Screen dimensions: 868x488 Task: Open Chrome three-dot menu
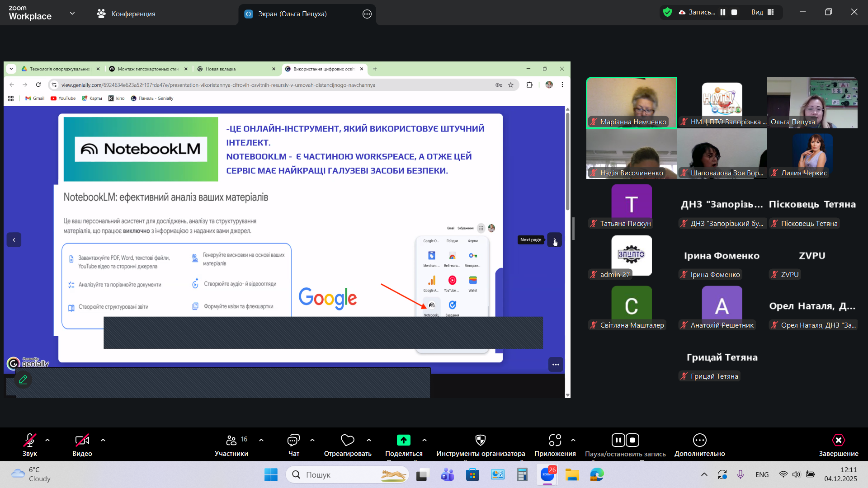tap(562, 85)
